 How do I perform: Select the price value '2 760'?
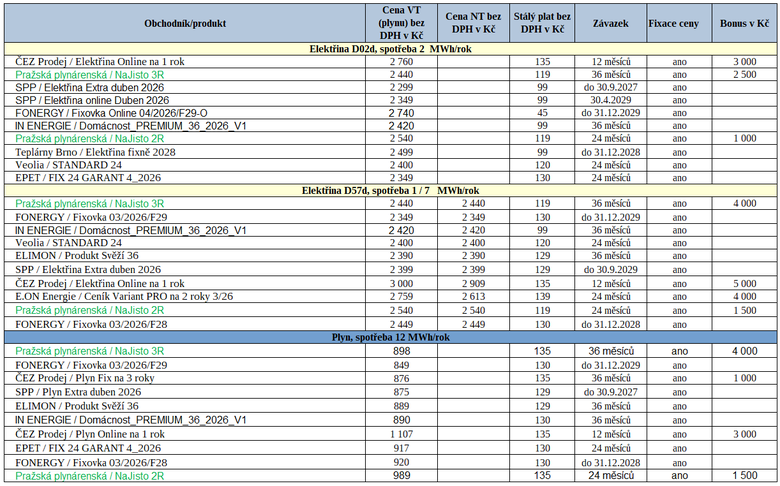click(401, 62)
